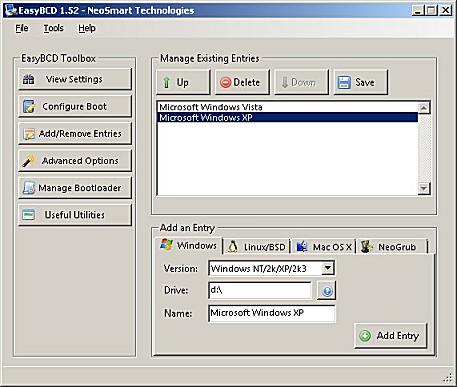Click the Name input field

point(272,313)
